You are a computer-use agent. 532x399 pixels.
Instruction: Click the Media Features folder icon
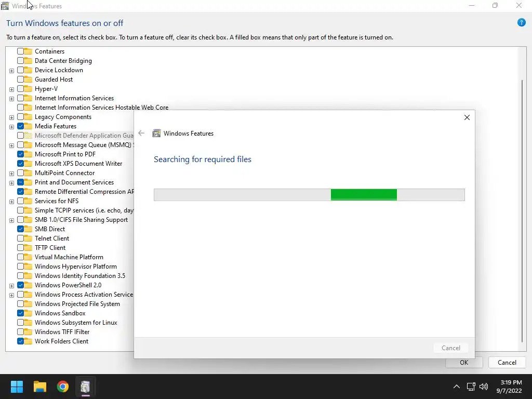click(28, 126)
